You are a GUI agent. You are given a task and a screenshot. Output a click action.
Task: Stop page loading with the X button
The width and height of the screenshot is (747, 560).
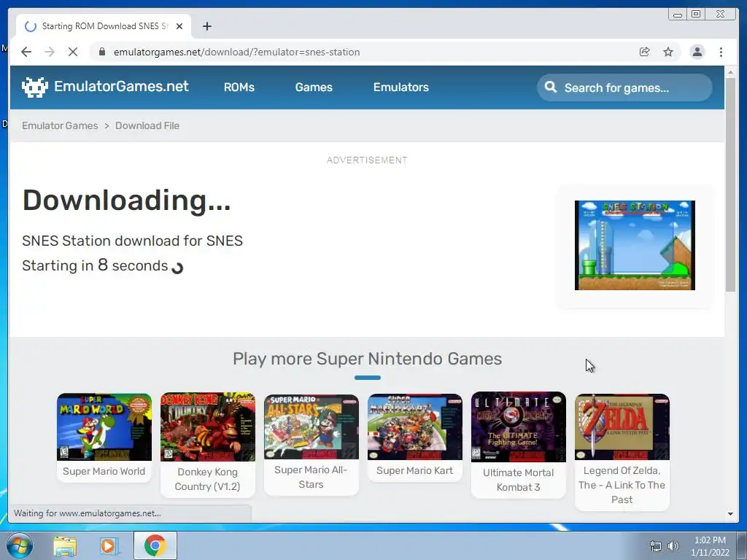pyautogui.click(x=73, y=52)
